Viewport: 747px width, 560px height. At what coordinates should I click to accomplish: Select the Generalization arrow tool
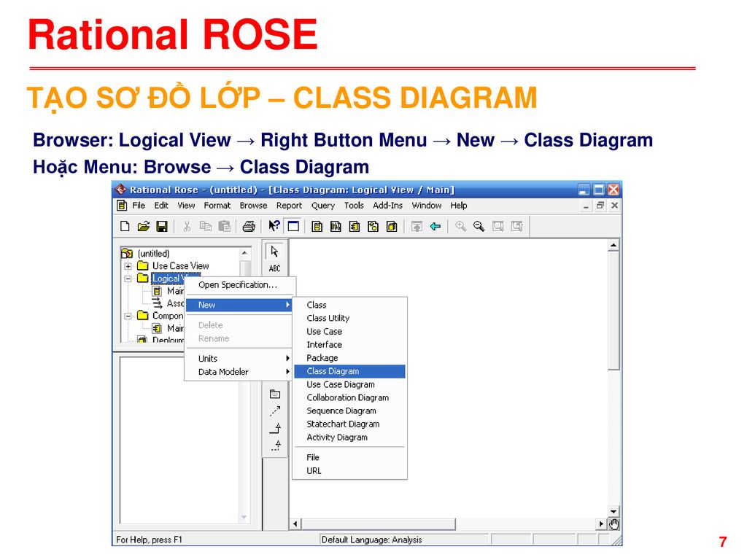(x=275, y=428)
